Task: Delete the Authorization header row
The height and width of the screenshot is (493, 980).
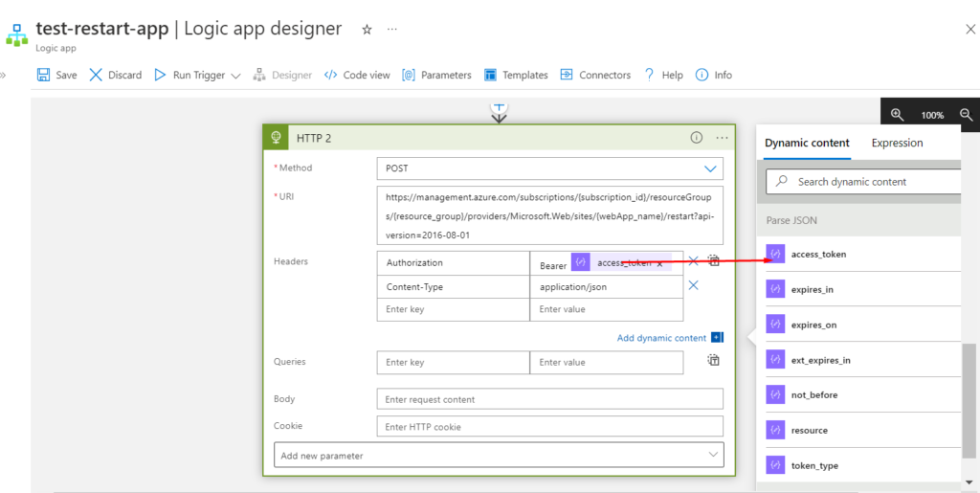Action: (x=693, y=261)
